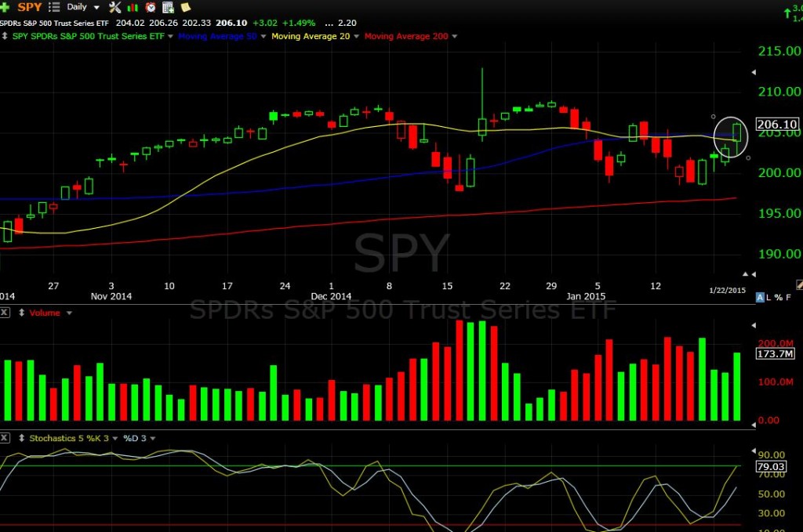Click the last green candle inside the ellipse
This screenshot has width=803, height=532.
[737, 132]
